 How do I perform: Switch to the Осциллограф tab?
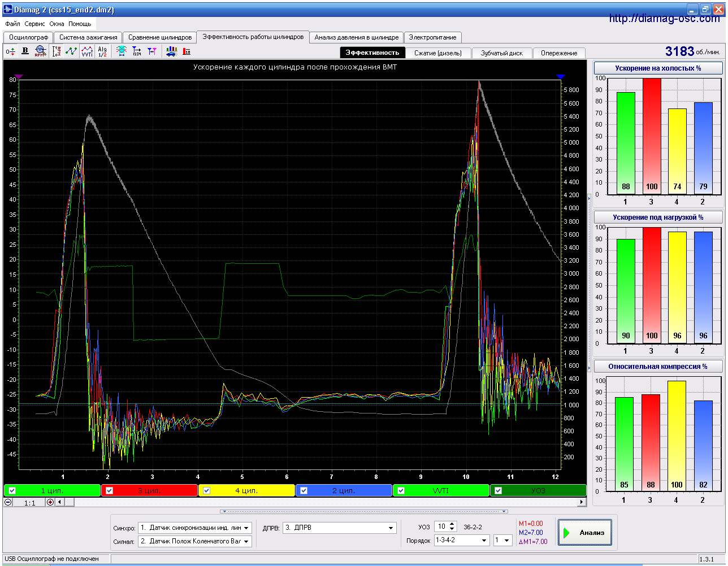pyautogui.click(x=28, y=37)
